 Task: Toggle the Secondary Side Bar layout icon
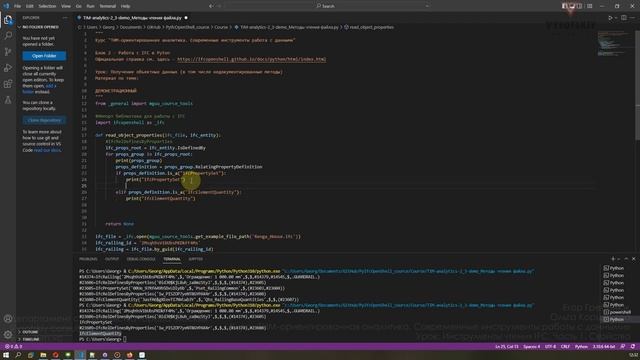[x=580, y=6]
